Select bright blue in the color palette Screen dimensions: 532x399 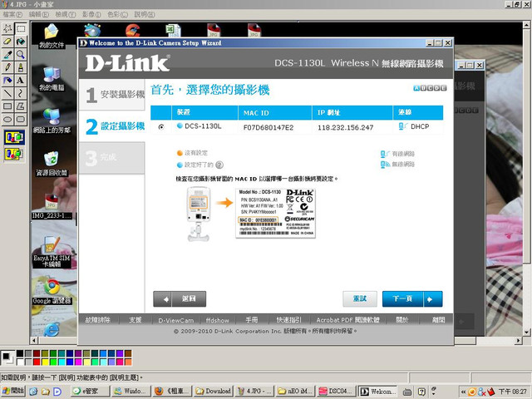tap(70, 362)
